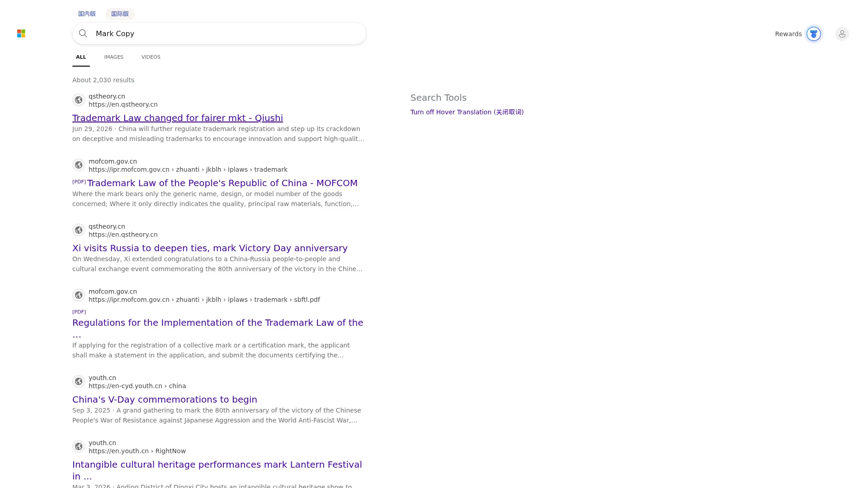
Task: Turn off Hover Translation link
Action: [467, 112]
